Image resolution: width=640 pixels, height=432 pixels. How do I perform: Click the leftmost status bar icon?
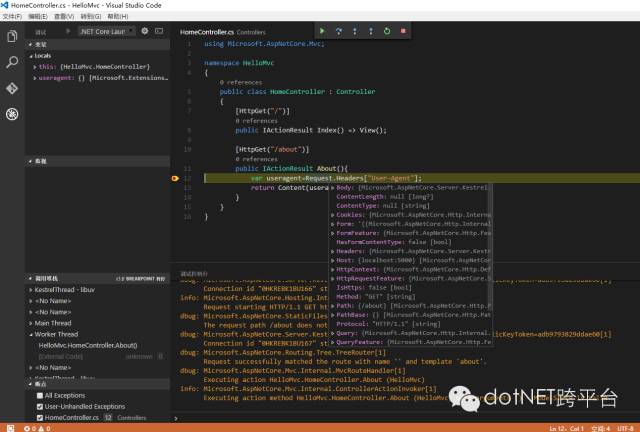10,428
